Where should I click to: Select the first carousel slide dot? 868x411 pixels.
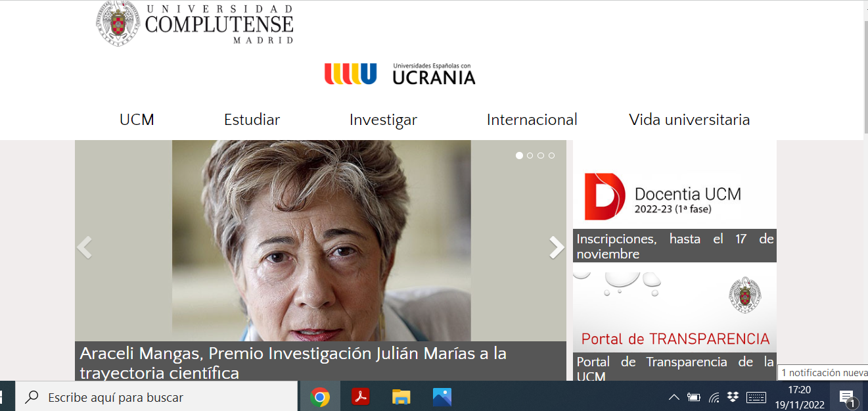tap(520, 156)
